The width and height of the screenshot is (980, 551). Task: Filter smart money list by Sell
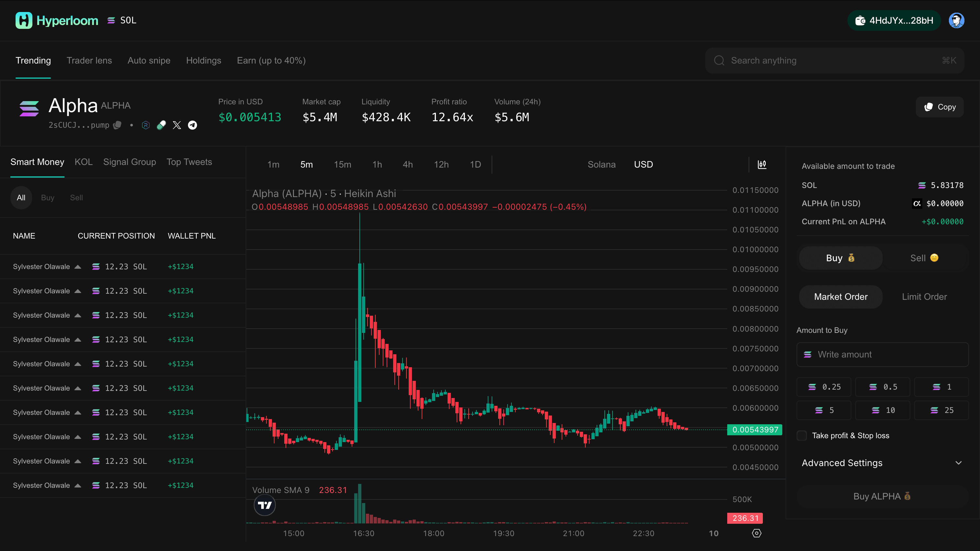pos(76,197)
